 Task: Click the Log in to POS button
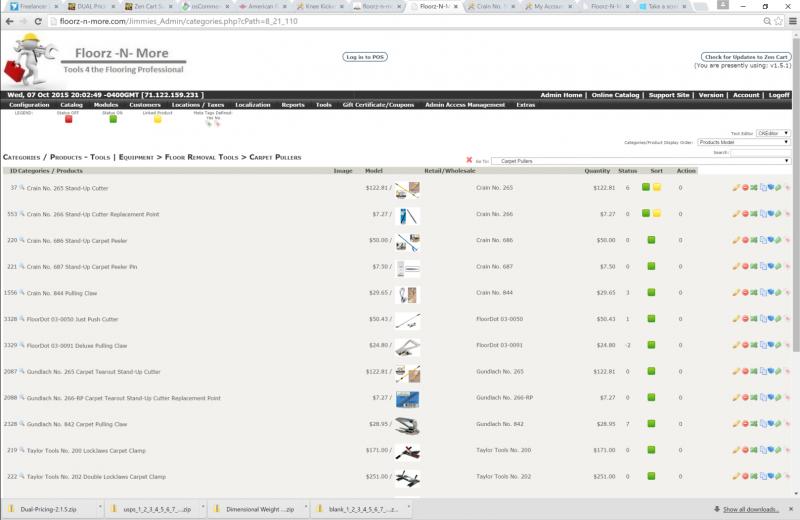click(x=365, y=57)
